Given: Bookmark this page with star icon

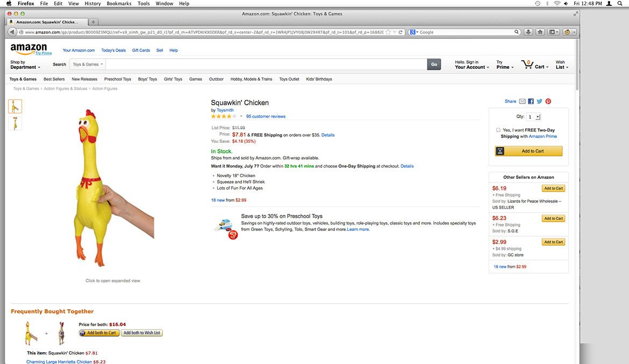Looking at the screenshot, I should coord(388,32).
